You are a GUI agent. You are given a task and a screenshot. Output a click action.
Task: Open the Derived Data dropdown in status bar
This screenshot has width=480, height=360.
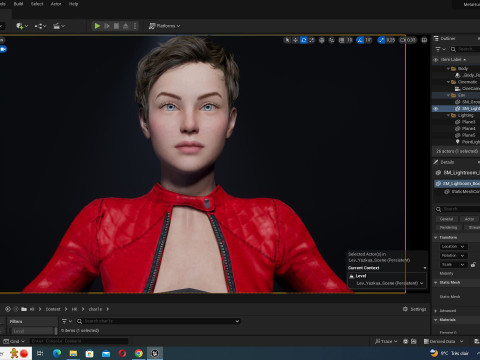tap(443, 341)
